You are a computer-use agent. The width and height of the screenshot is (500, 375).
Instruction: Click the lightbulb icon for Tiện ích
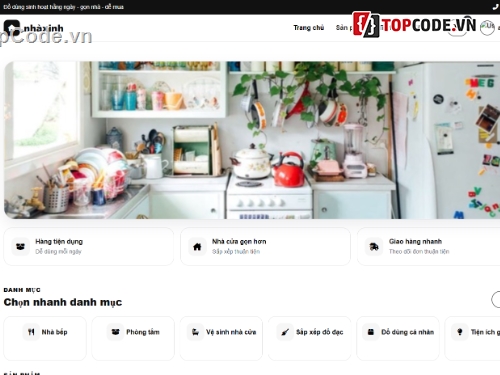tap(460, 332)
